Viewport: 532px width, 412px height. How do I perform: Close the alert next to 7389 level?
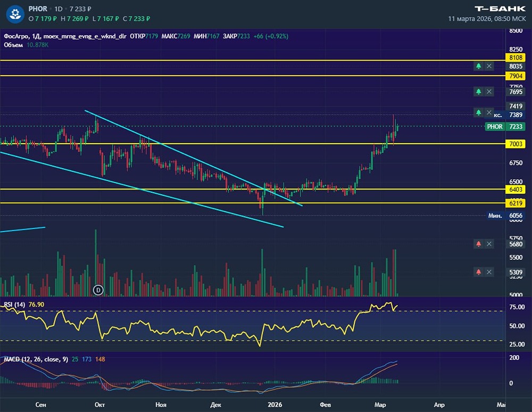point(489,112)
